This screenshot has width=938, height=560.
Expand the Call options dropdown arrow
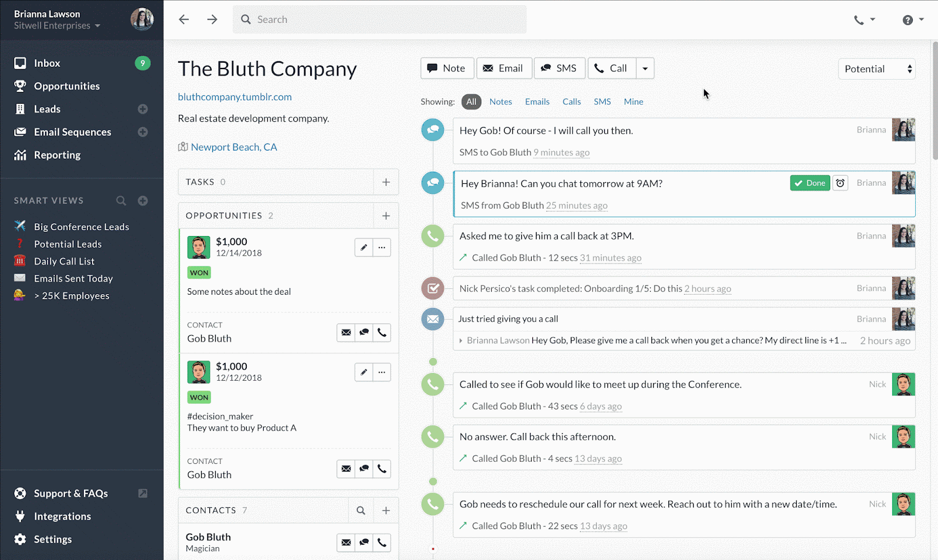(645, 69)
